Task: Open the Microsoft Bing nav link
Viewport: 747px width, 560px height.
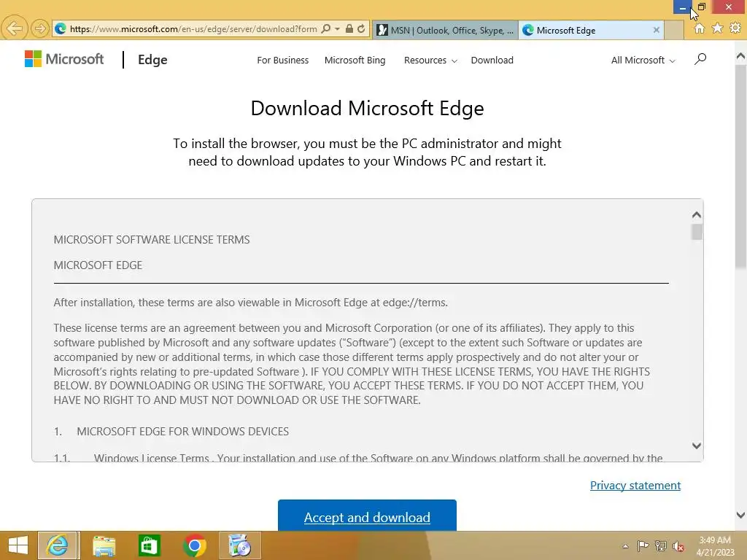Action: (x=355, y=60)
